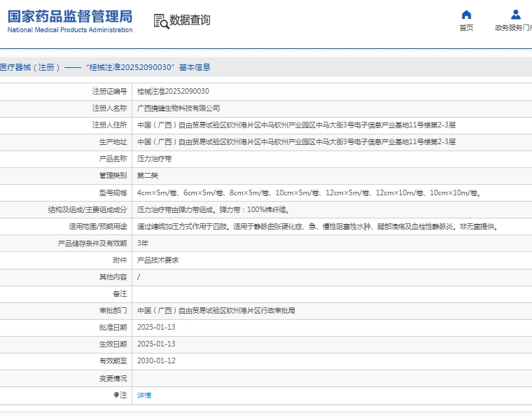Click the 附件 row label
The width and height of the screenshot is (532, 420).
(120, 260)
